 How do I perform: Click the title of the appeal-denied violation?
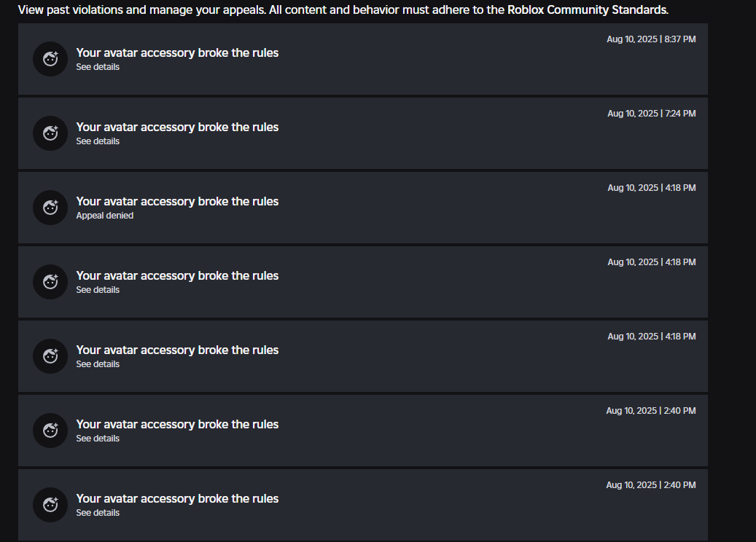(x=177, y=201)
